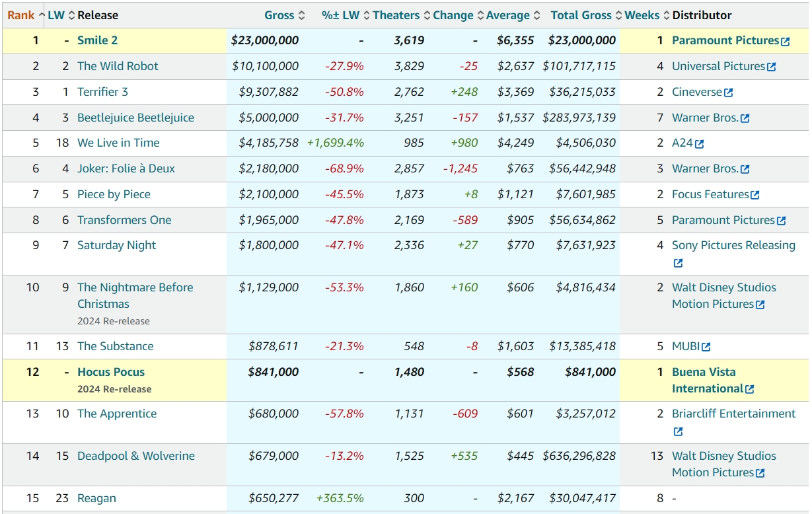The image size is (812, 514).
Task: Open the Hocus Pocus release link
Action: [x=111, y=372]
